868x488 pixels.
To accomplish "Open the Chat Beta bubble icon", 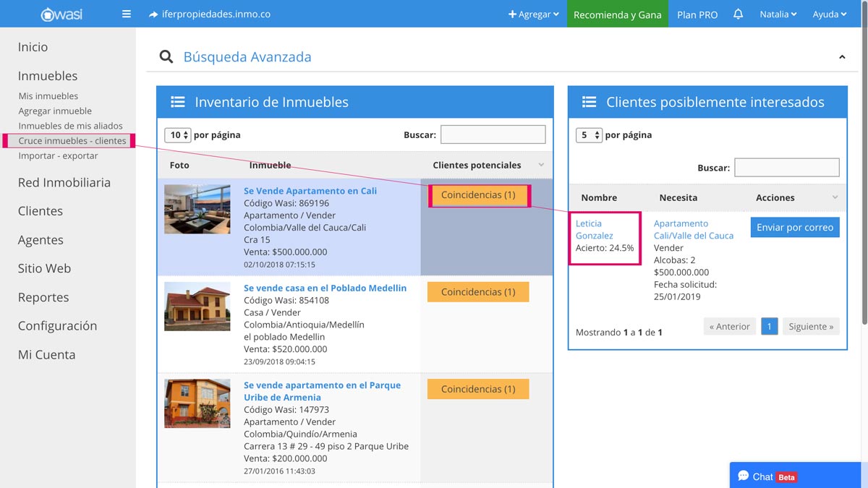I will pos(743,476).
